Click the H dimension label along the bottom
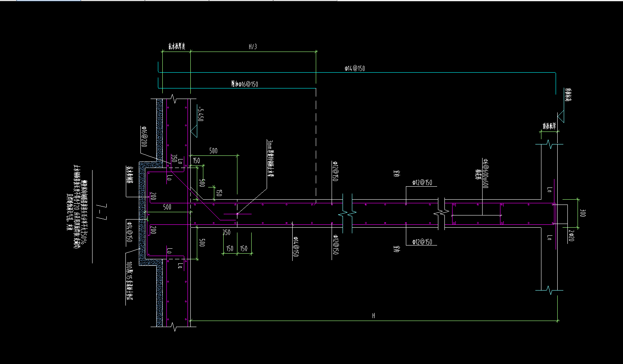The width and height of the screenshot is (623, 364). point(373,315)
